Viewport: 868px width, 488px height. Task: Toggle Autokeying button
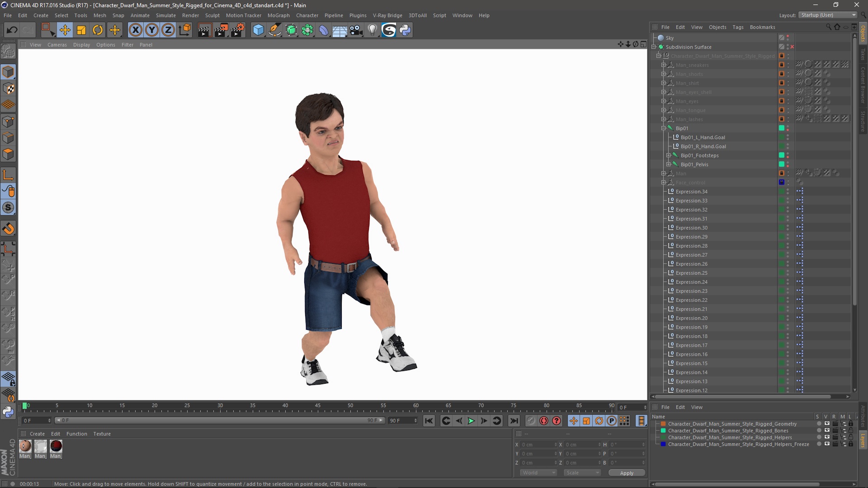point(544,421)
